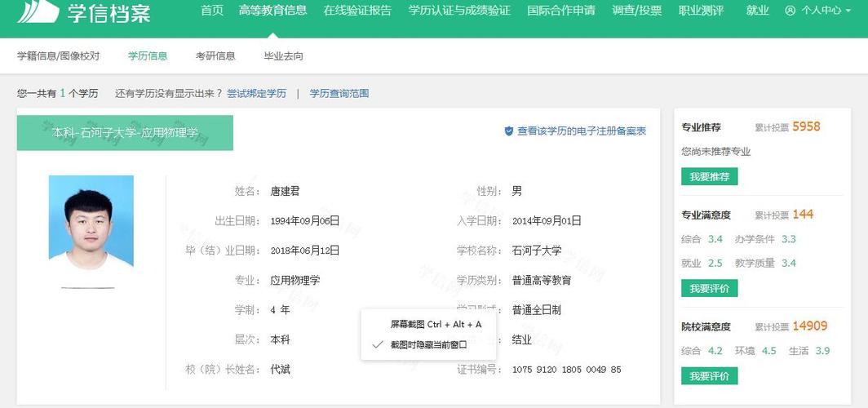Click the 学历类别 value 普通高等教育
The height and width of the screenshot is (408, 868).
(x=542, y=280)
